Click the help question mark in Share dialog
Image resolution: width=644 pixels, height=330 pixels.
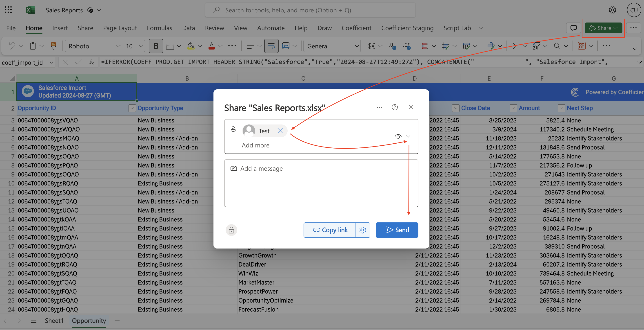coord(395,107)
